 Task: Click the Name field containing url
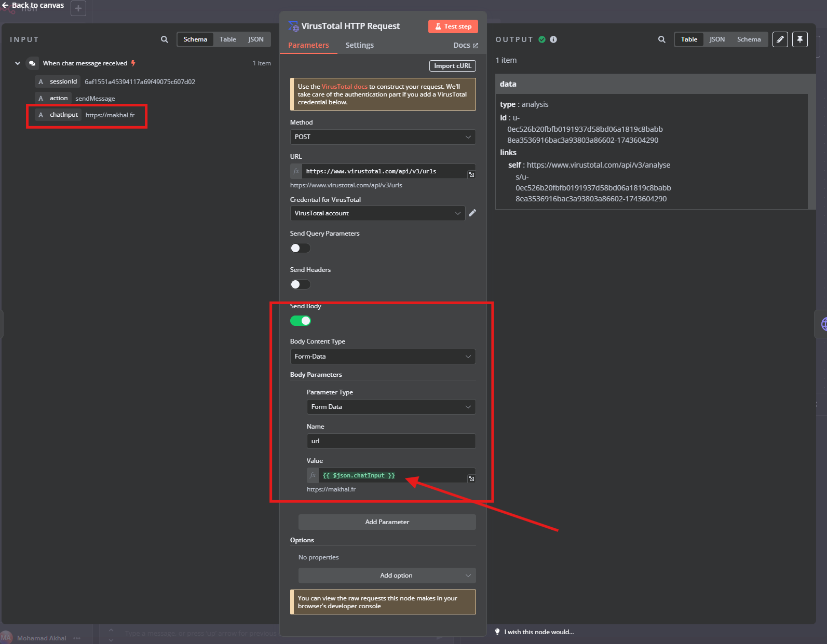click(x=391, y=441)
